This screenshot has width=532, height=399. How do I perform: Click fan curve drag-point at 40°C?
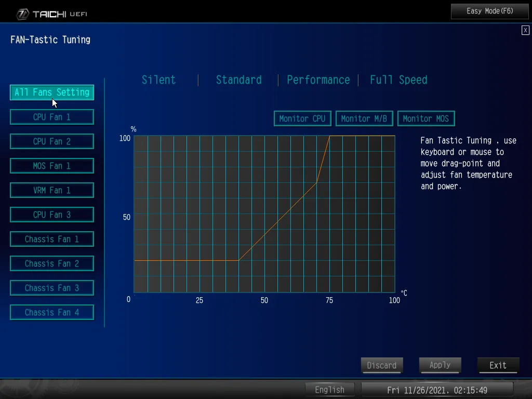[x=238, y=261]
